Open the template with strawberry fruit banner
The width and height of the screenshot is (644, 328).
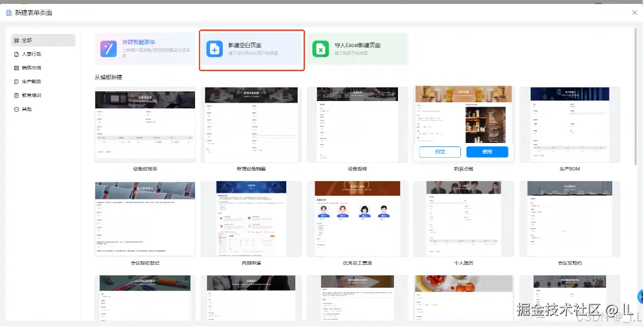coord(463,298)
